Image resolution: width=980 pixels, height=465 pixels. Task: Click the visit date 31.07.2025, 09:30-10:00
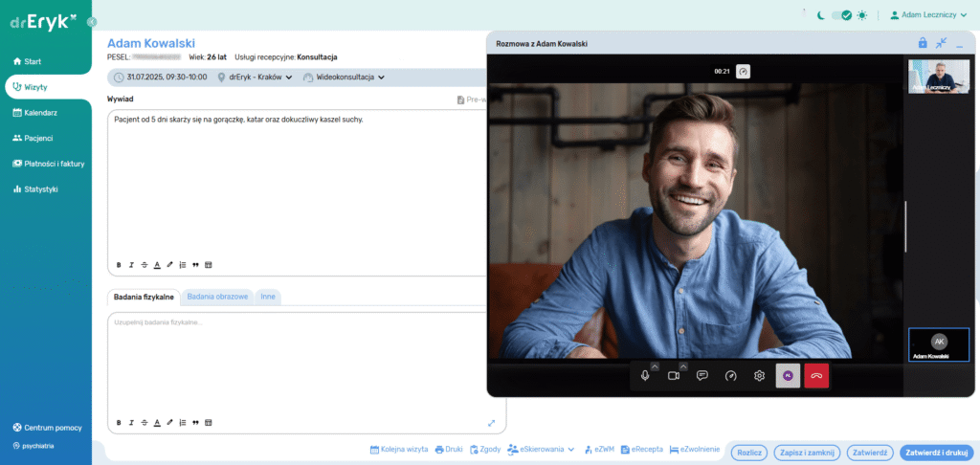(x=161, y=77)
